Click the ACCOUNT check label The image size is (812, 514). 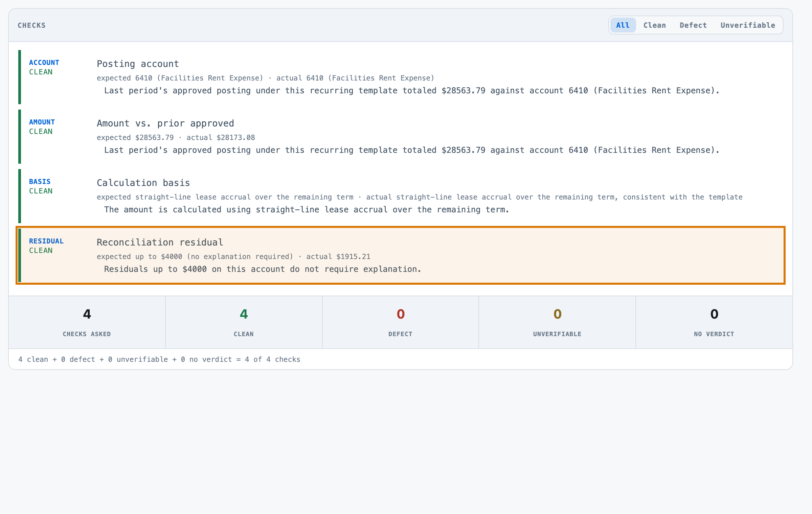pos(44,63)
